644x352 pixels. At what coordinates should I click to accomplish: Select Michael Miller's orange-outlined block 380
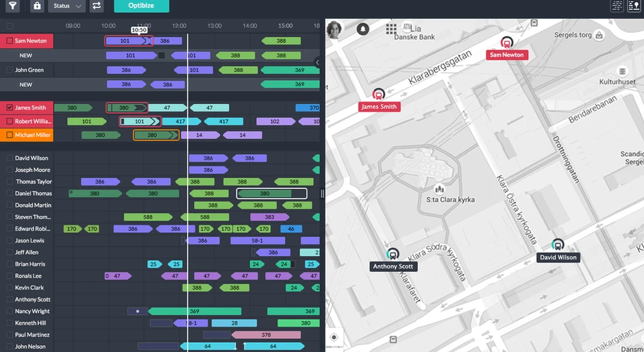pos(156,135)
